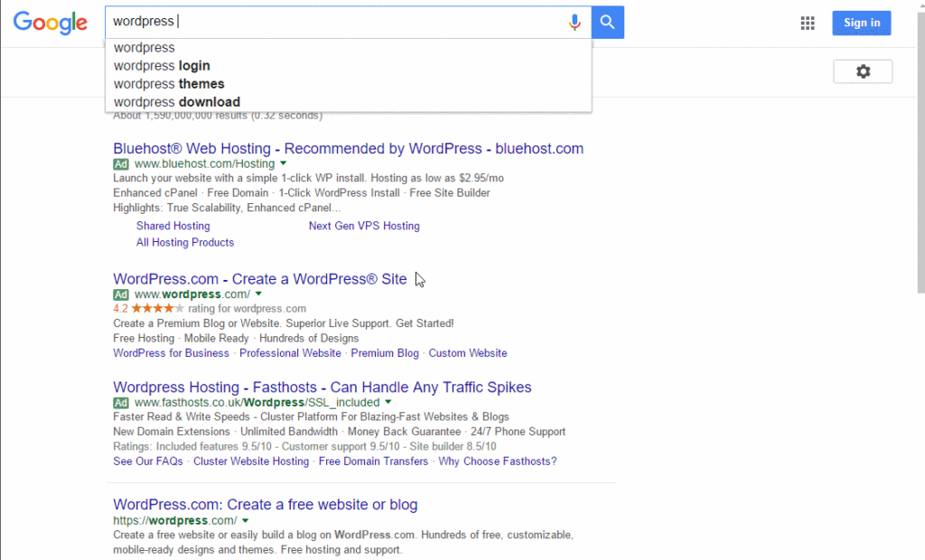Select 'wordpress download' suggestion
The image size is (925, 560).
point(348,102)
